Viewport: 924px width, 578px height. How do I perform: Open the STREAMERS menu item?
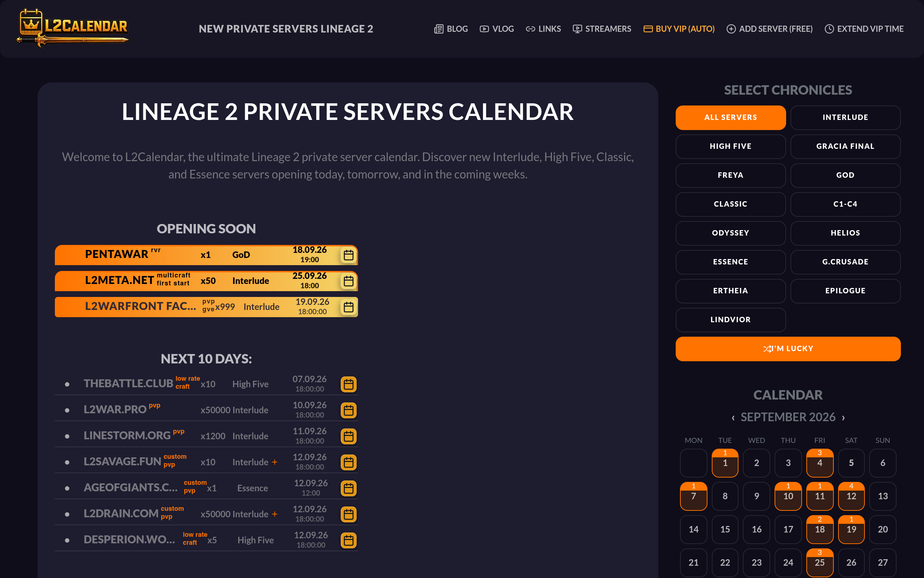(602, 29)
